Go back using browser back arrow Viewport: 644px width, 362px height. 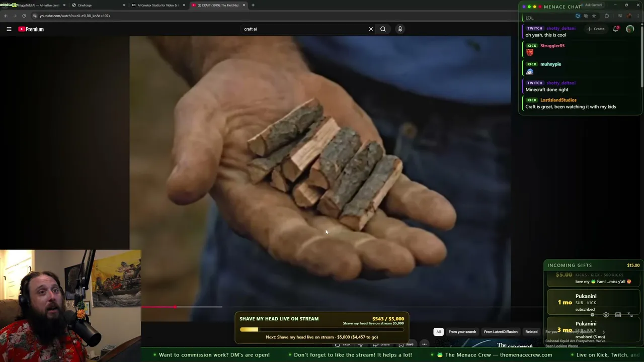6,16
